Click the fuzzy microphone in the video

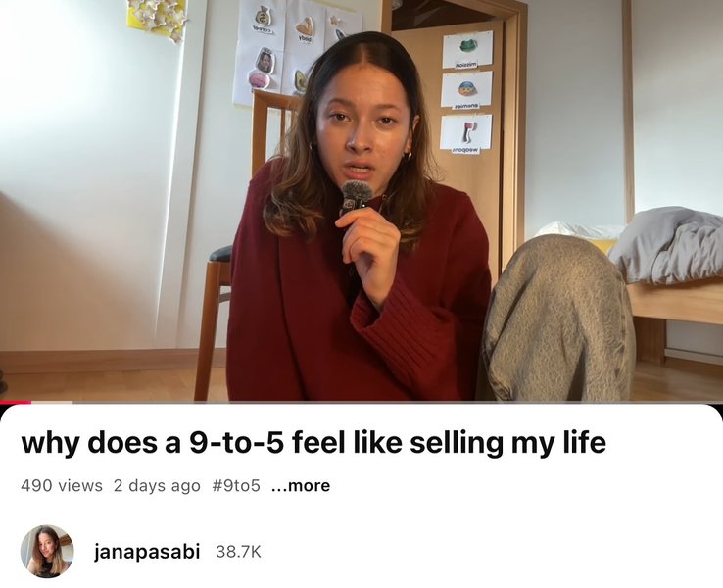coord(355,196)
